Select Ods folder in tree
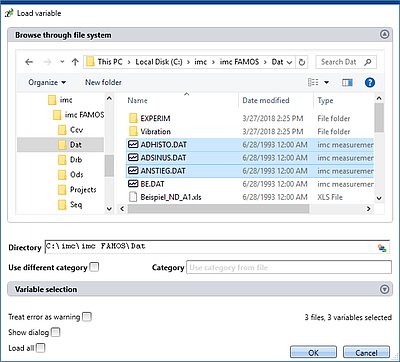This screenshot has height=362, width=400. tap(71, 174)
